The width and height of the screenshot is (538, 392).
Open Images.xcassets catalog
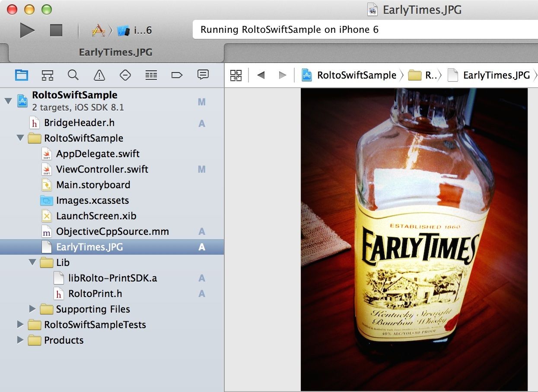(x=112, y=200)
